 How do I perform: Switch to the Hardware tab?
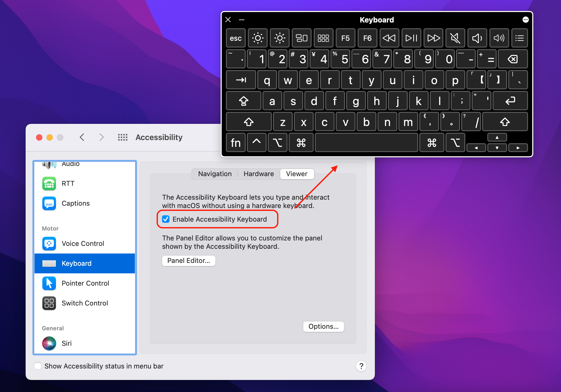coord(259,174)
